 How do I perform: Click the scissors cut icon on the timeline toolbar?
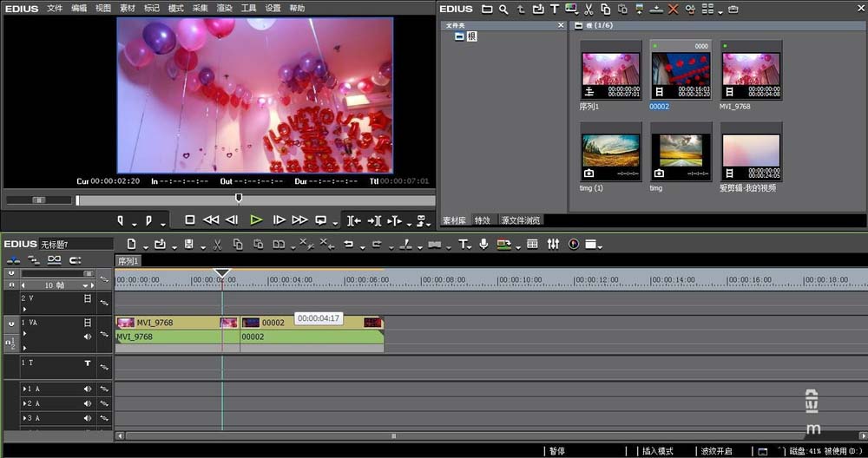click(x=217, y=245)
